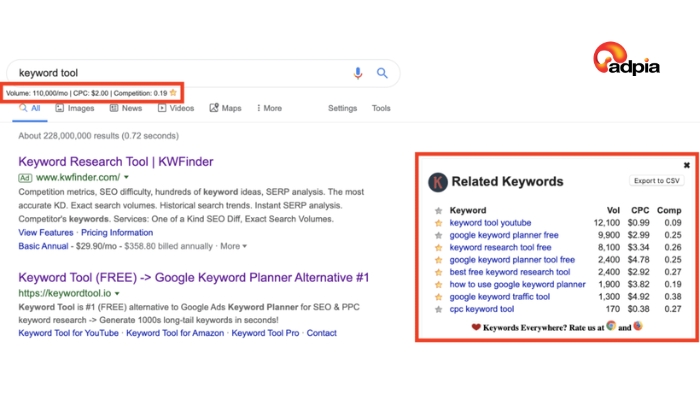Screen dimensions: 700x400
Task: Click the Maps tab icon
Action: pos(214,108)
